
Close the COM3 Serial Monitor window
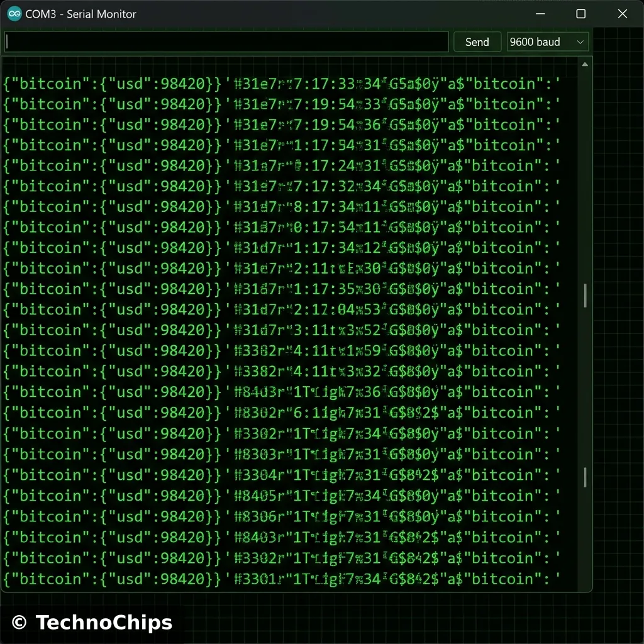pos(622,14)
